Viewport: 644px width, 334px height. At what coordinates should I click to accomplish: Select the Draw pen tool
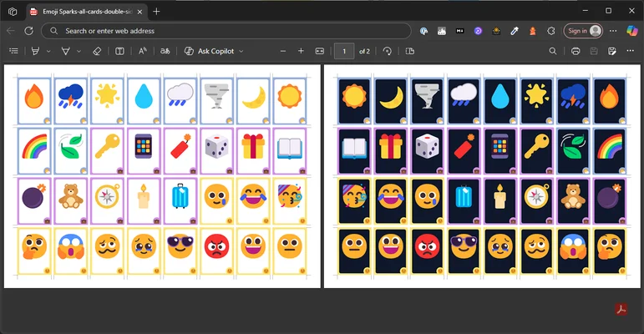[x=65, y=51]
